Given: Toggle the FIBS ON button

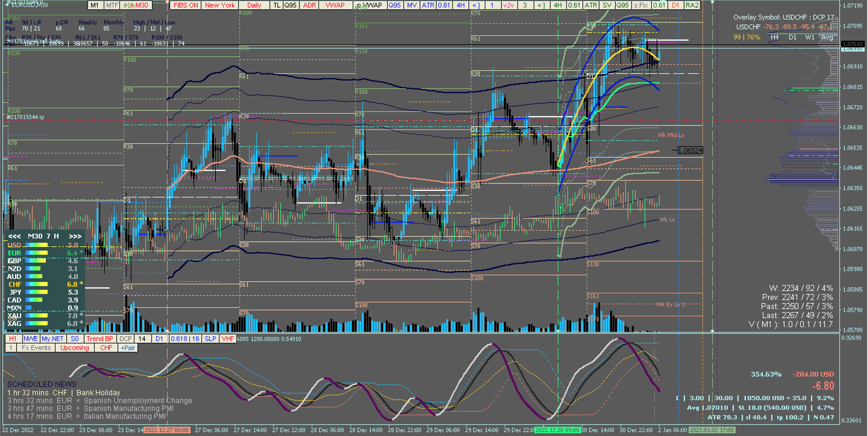Looking at the screenshot, I should [x=186, y=5].
